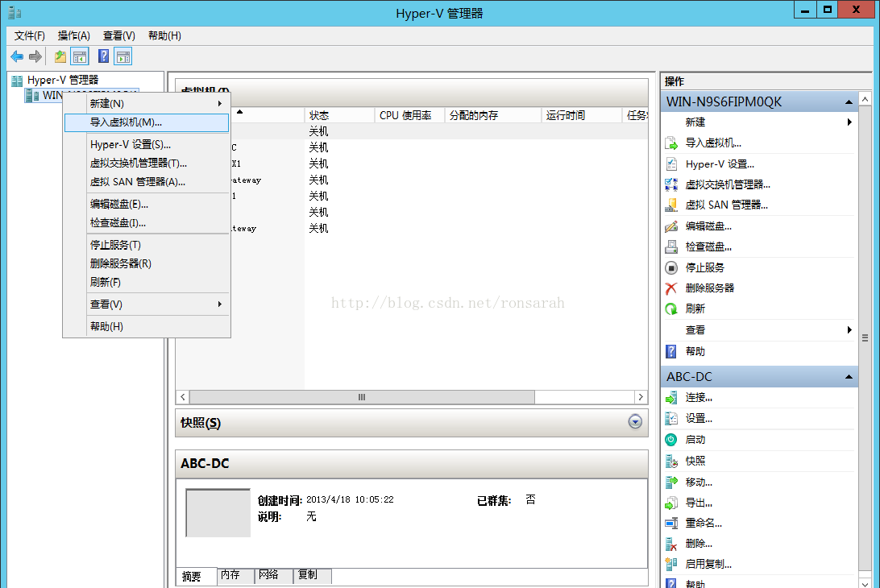Screen dimensions: 880x588
Task: Click the ABC-DC virtual machine preview thumbnail
Action: point(218,513)
